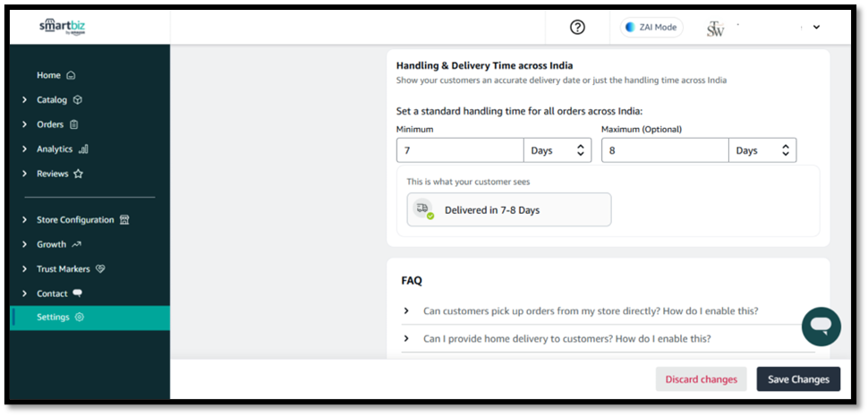Viewport: 868px width, 416px height.
Task: Open the account dropdown arrow in header
Action: [816, 27]
